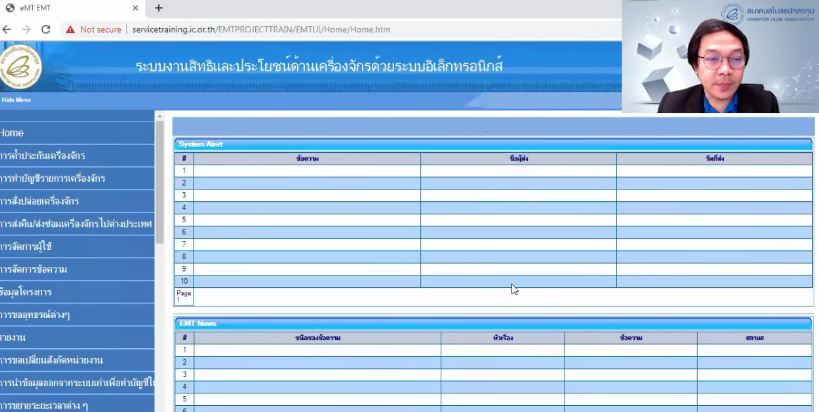The height and width of the screenshot is (412, 819).
Task: Click วันที่ส่ง column header in System Alert
Action: point(715,158)
